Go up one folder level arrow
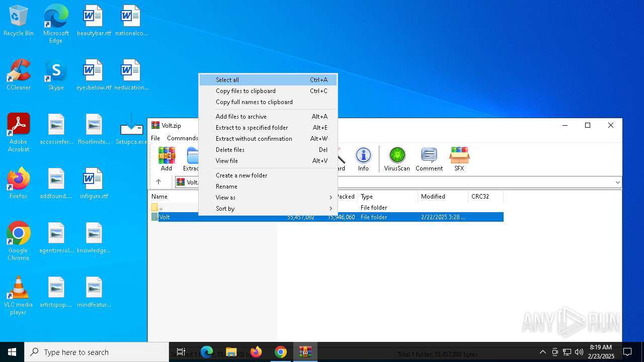Image resolution: width=644 pixels, height=362 pixels. click(158, 182)
